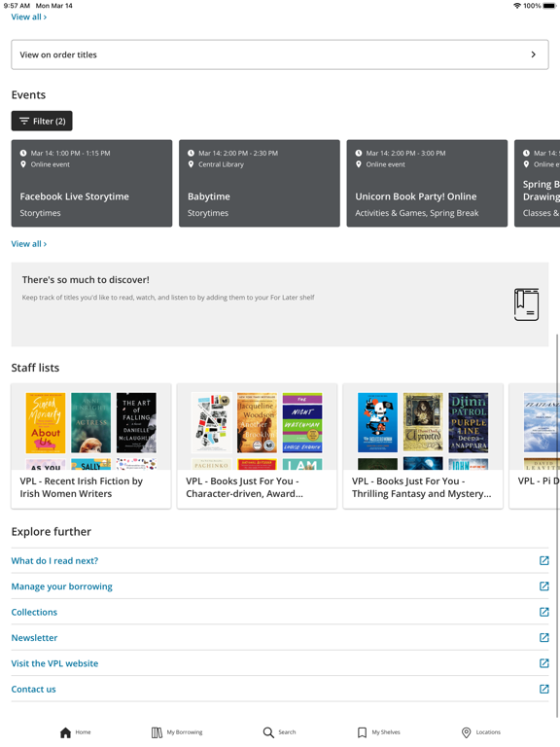The width and height of the screenshot is (560, 747).
Task: Open the Collections link
Action: 34,612
